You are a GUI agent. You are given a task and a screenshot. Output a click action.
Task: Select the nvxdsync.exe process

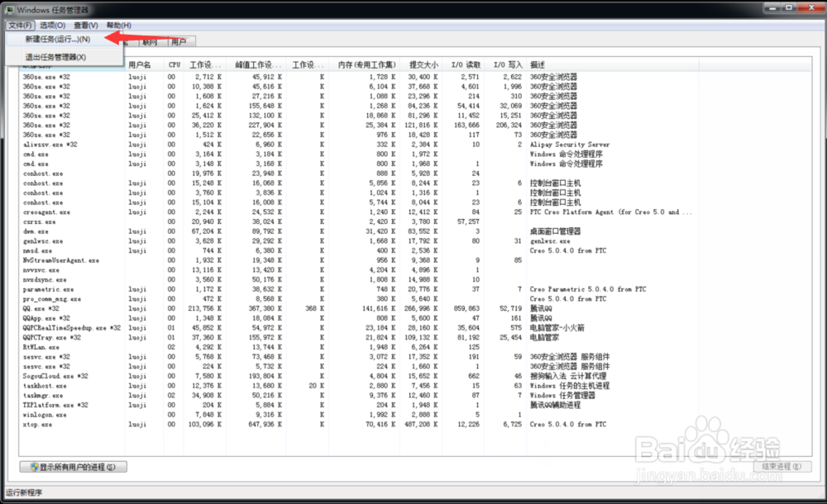click(45, 280)
